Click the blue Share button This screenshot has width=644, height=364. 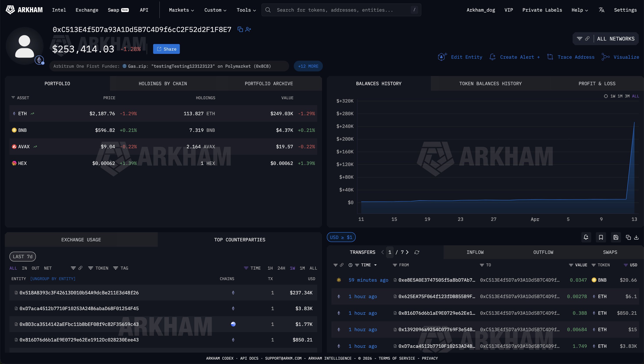click(166, 49)
